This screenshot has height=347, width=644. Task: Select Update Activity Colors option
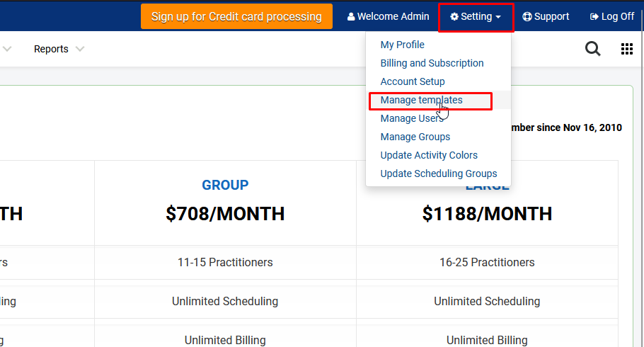[x=429, y=155]
